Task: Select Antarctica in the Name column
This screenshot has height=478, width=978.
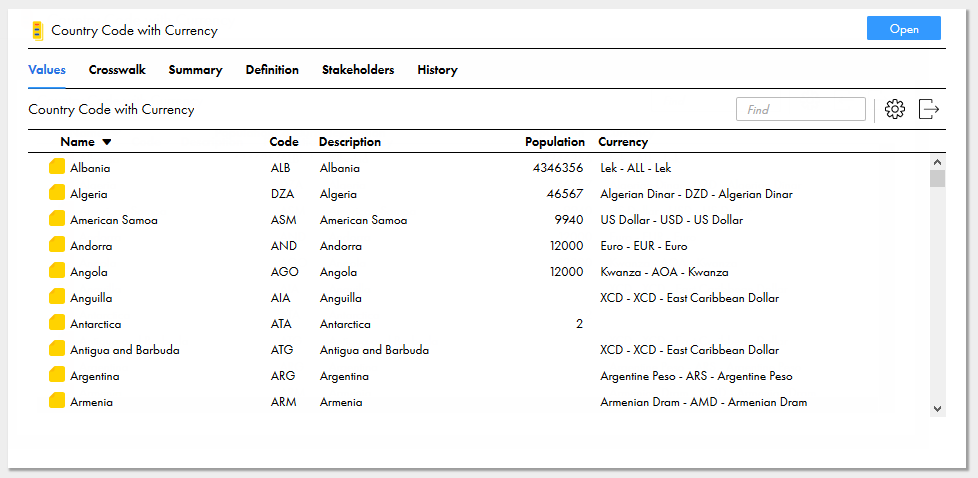Action: click(95, 324)
